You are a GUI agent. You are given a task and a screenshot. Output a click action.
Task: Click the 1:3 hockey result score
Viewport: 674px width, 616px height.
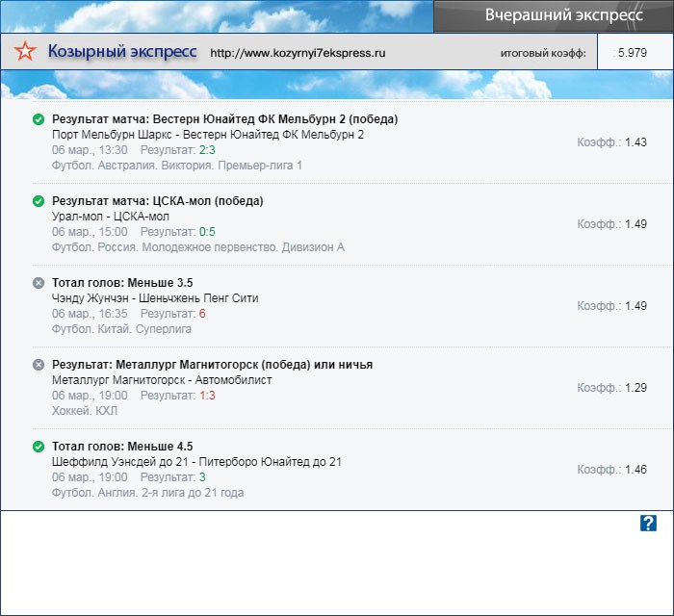(207, 396)
